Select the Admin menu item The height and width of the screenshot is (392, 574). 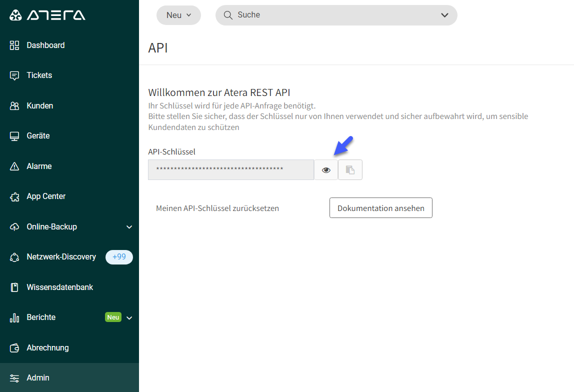[69, 377]
